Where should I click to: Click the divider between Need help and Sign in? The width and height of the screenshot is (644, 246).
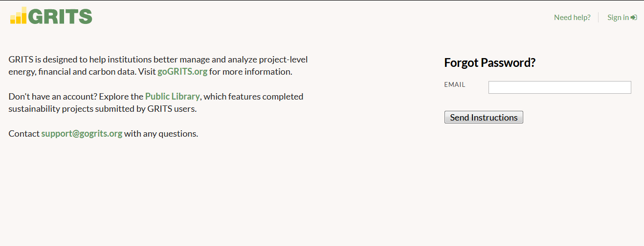click(599, 18)
